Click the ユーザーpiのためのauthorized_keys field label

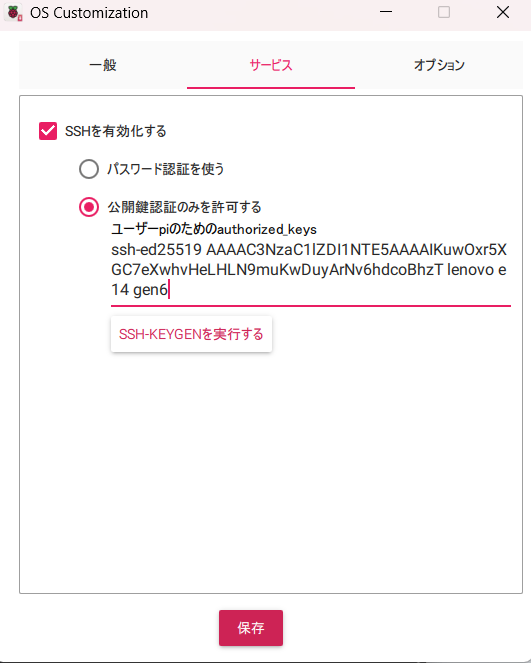pyautogui.click(x=214, y=229)
